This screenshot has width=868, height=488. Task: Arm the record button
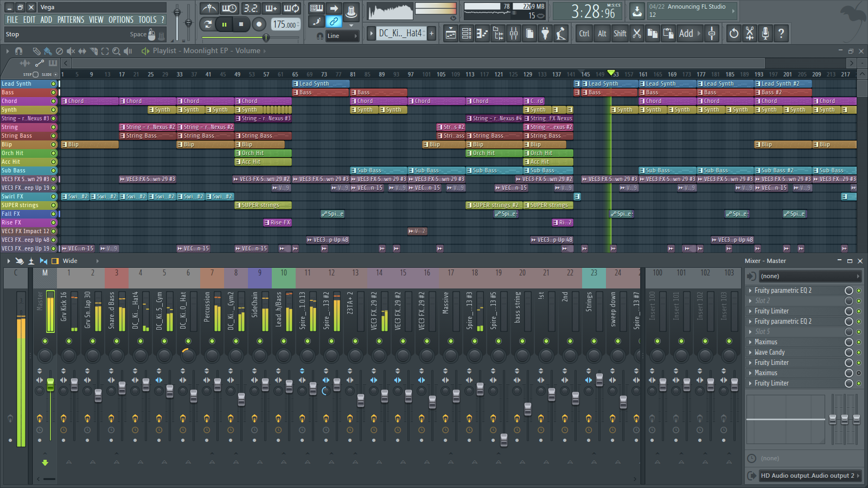[x=259, y=24]
